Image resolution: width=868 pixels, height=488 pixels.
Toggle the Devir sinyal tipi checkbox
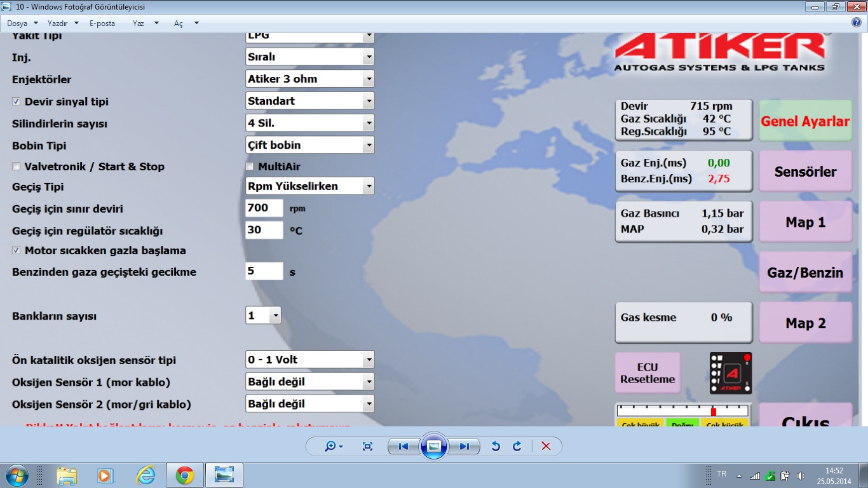tap(17, 102)
